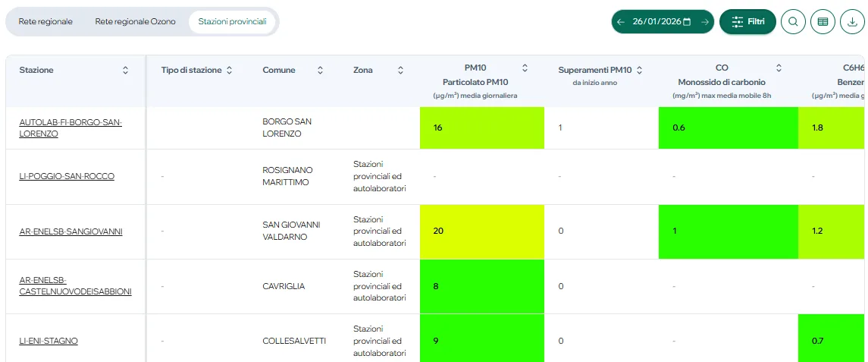Sort by Comune column arrows

[x=320, y=70]
